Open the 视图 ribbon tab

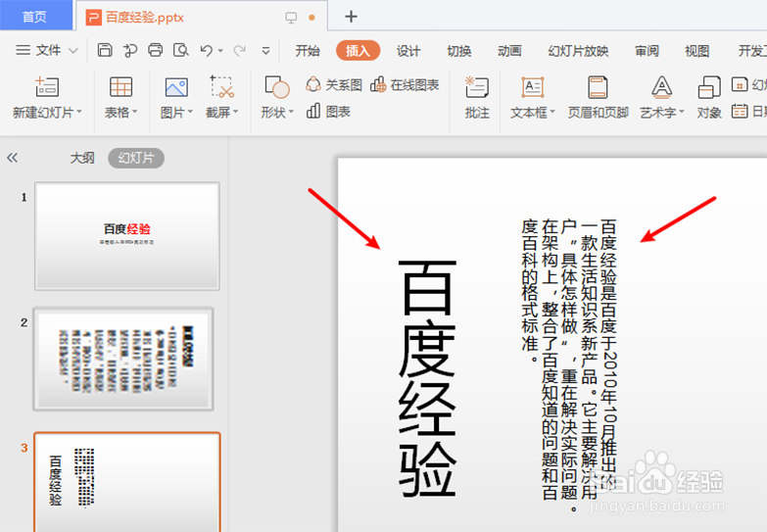pos(697,50)
